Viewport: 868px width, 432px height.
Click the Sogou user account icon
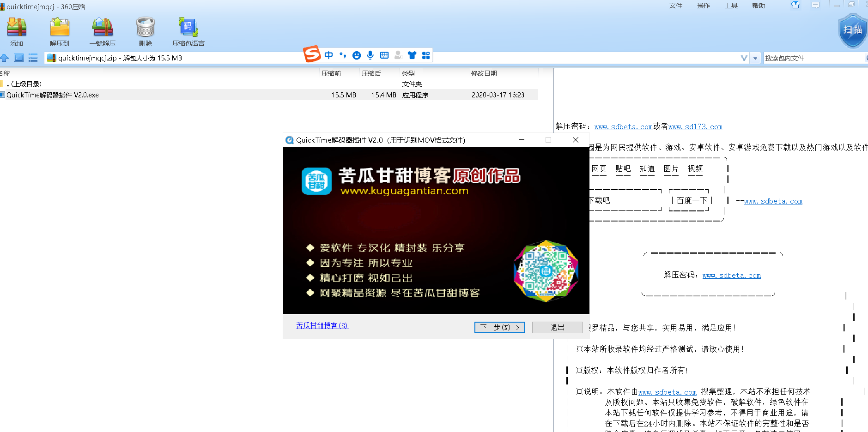(x=398, y=55)
